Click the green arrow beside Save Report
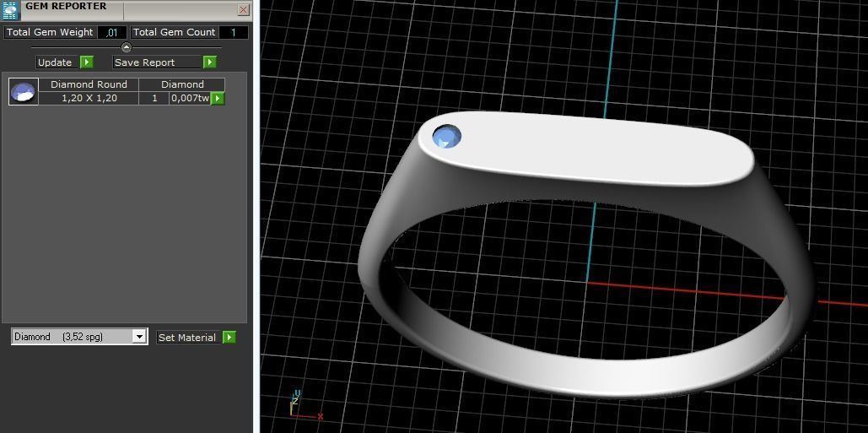This screenshot has height=433, width=868. click(x=210, y=62)
